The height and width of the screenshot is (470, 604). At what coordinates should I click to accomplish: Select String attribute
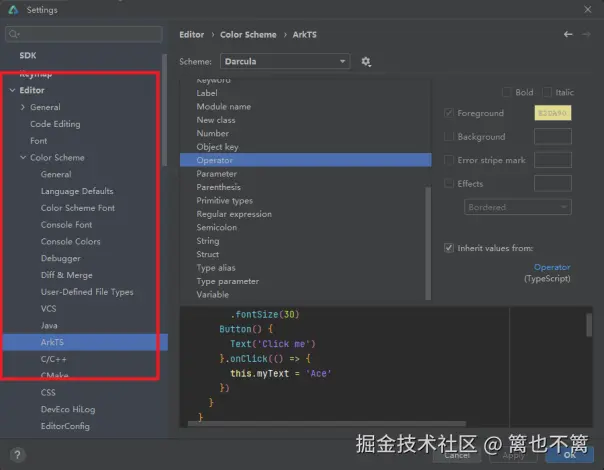208,241
